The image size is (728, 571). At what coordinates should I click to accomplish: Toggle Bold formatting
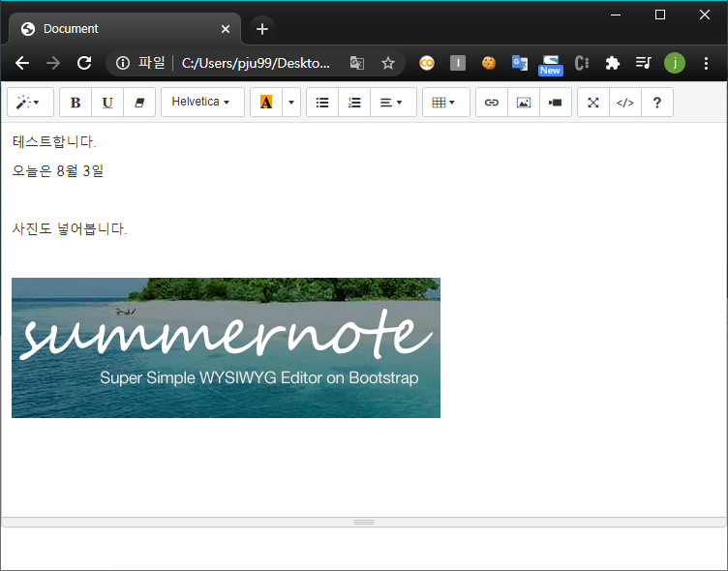pyautogui.click(x=76, y=103)
